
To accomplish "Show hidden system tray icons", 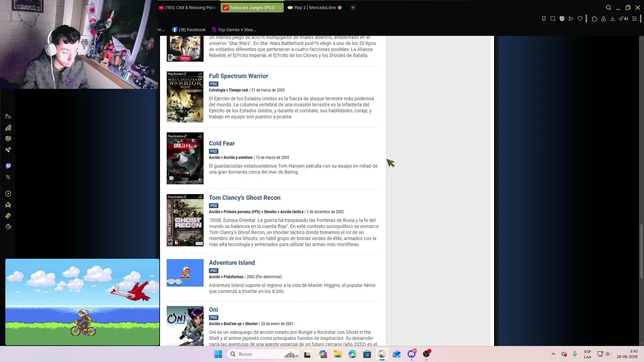I will 553,354.
